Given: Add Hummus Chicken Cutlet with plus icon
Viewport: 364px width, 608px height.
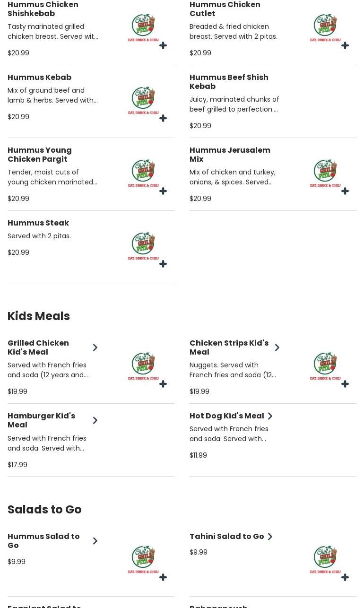Looking at the screenshot, I should pos(345,45).
